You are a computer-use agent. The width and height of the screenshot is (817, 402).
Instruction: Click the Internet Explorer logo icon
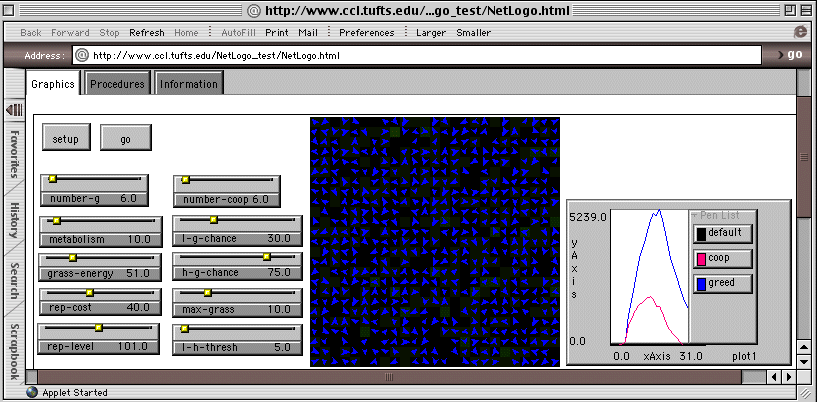pos(798,32)
